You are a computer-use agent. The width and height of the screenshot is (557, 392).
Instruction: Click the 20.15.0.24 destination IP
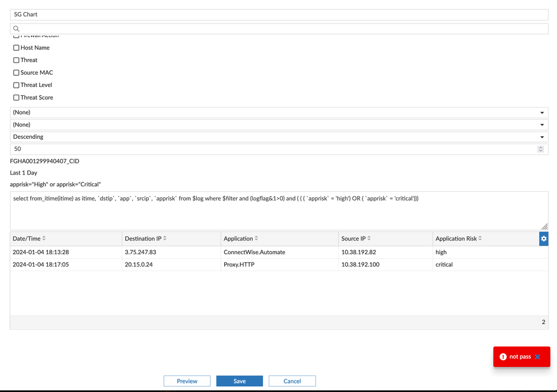pos(138,264)
